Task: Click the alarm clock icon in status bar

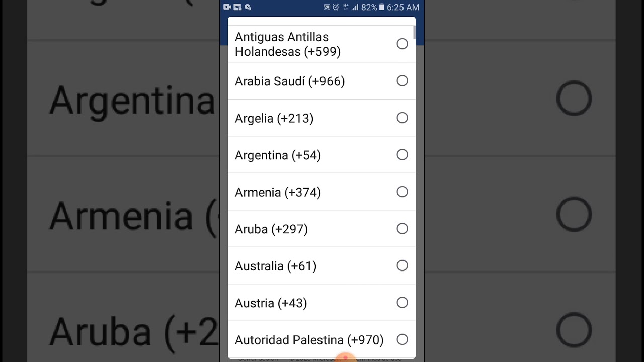Action: [335, 7]
